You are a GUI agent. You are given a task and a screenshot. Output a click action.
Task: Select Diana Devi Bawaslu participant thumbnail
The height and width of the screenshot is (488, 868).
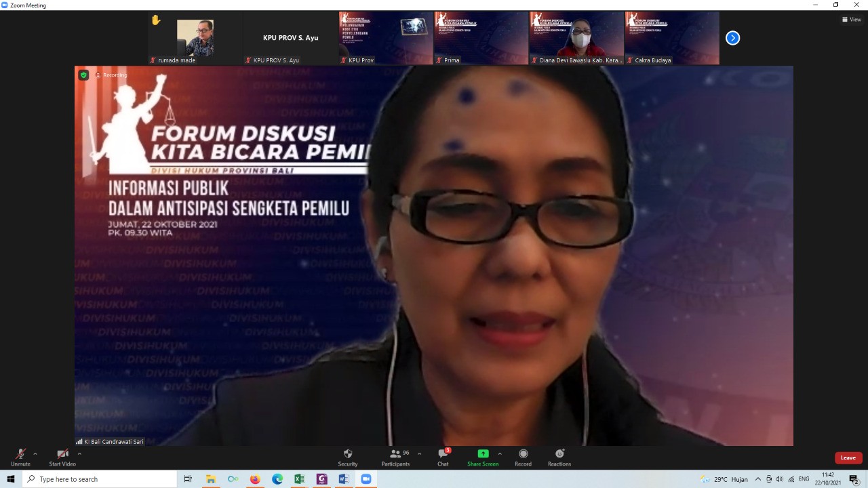(576, 38)
